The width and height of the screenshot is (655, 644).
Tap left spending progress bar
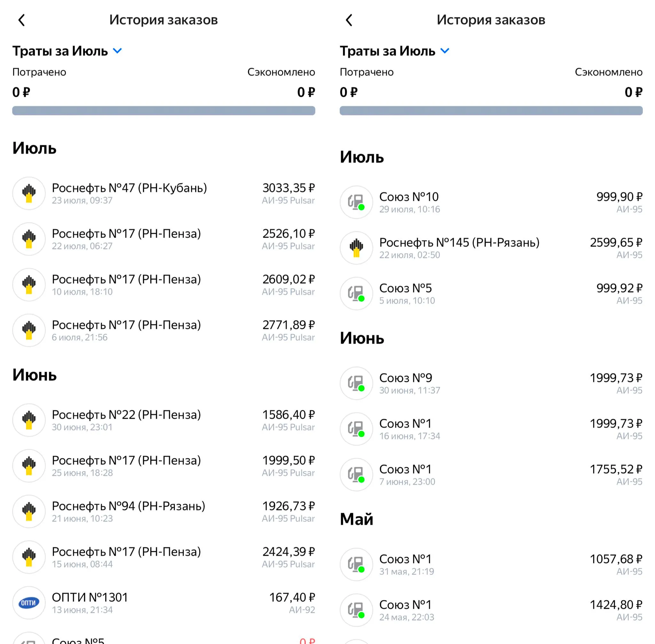(164, 111)
